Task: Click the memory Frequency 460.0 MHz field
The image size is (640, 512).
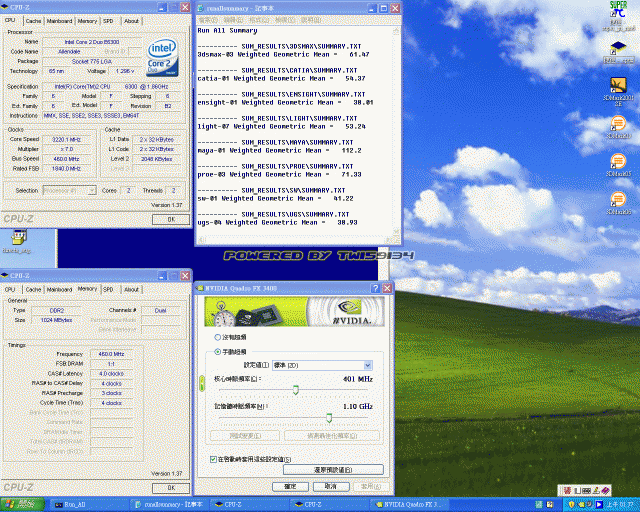Action: (111, 354)
